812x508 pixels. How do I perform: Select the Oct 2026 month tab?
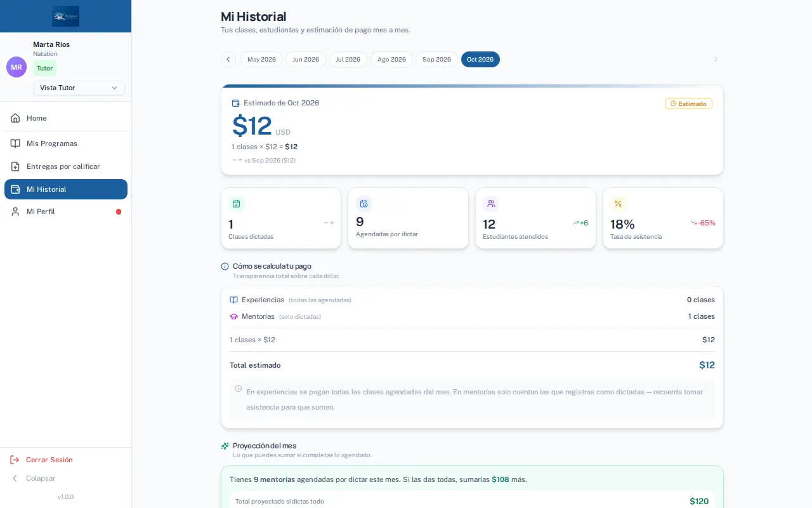click(480, 59)
